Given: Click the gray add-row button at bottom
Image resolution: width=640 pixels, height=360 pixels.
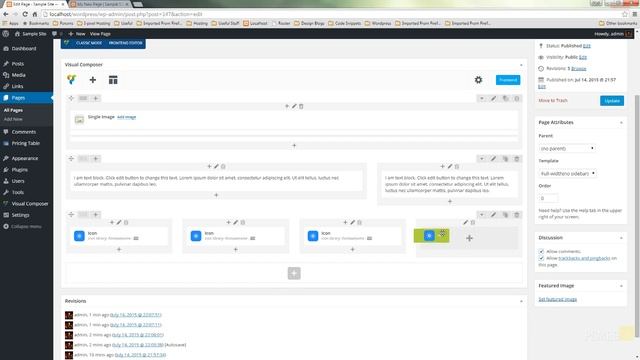Looking at the screenshot, I should (x=294, y=273).
